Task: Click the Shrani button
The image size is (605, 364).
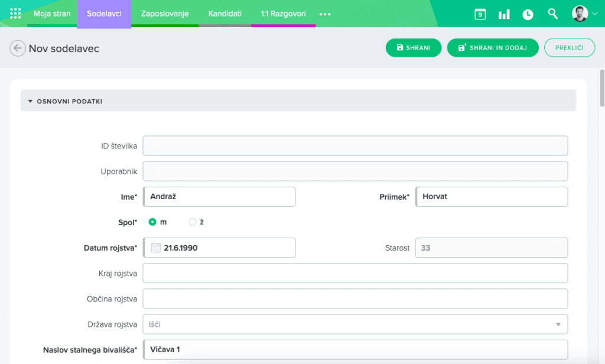Action: tap(413, 48)
